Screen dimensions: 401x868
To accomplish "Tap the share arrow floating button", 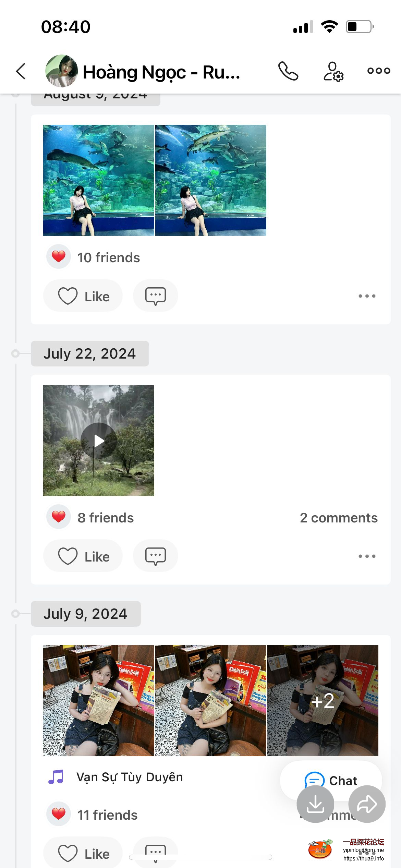I will pyautogui.click(x=367, y=804).
